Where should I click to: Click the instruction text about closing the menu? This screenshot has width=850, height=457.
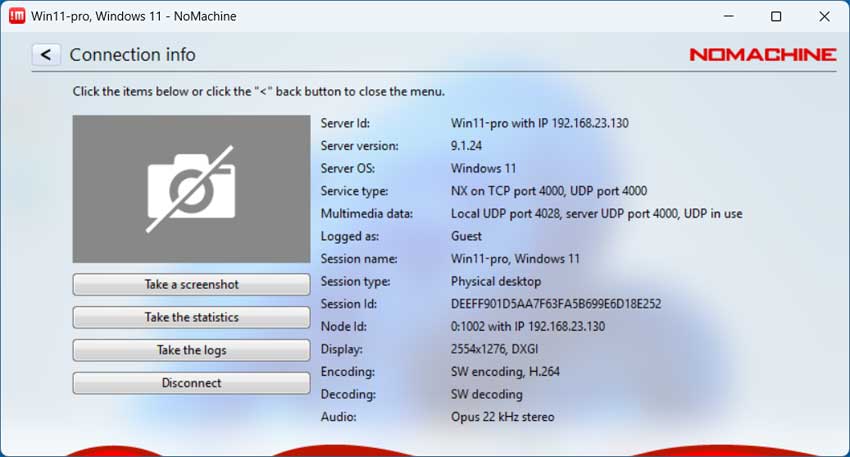click(259, 92)
